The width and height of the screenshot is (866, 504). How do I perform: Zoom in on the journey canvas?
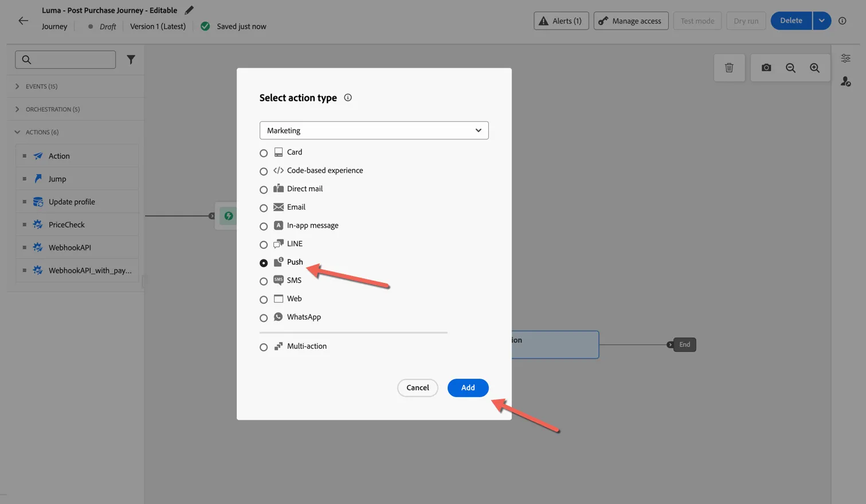[x=814, y=68]
